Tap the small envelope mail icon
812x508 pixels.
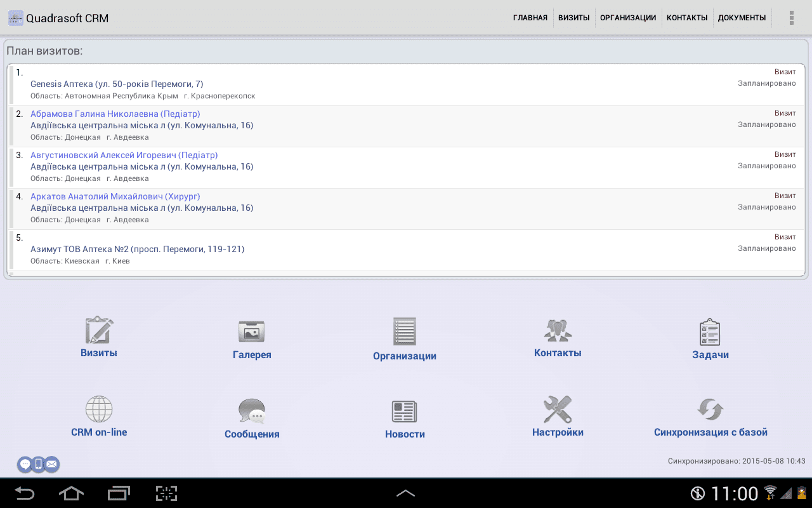coord(52,464)
